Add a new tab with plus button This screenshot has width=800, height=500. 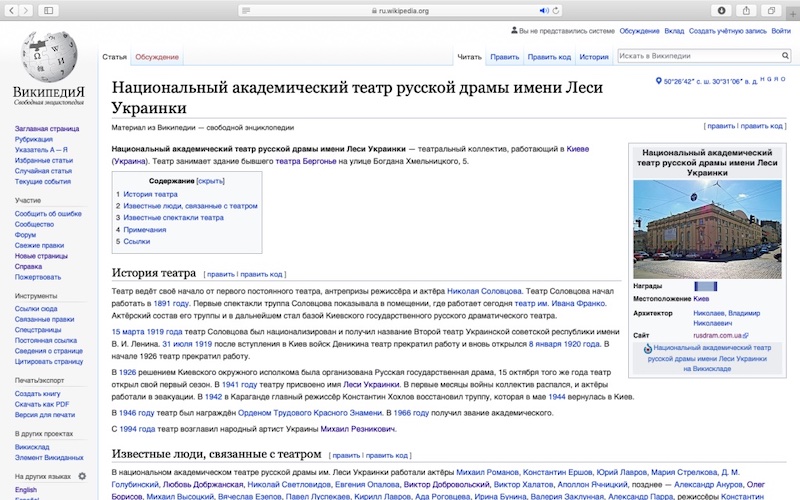pyautogui.click(x=792, y=13)
